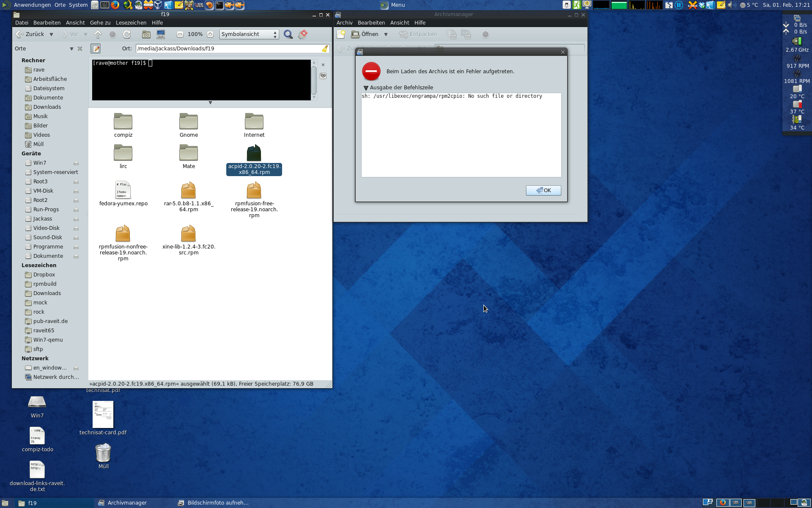Click the Bearbeiten menu in file manager
This screenshot has height=508, width=812.
point(47,22)
